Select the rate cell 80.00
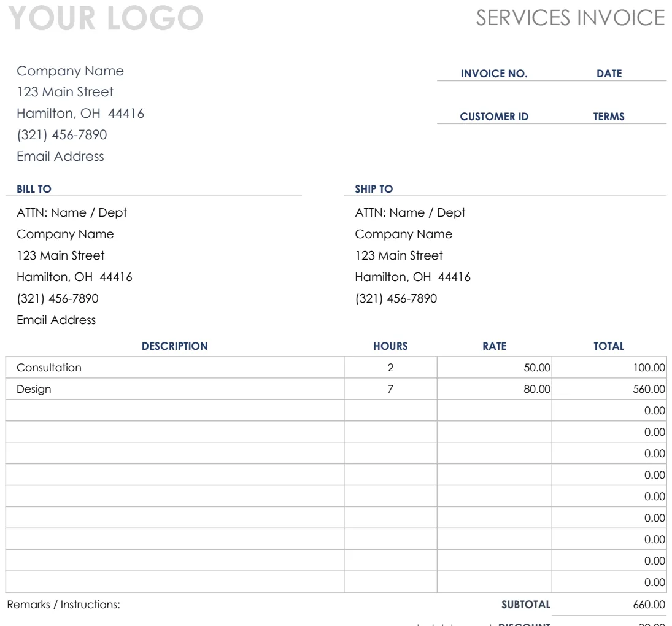The height and width of the screenshot is (626, 672). click(x=495, y=389)
